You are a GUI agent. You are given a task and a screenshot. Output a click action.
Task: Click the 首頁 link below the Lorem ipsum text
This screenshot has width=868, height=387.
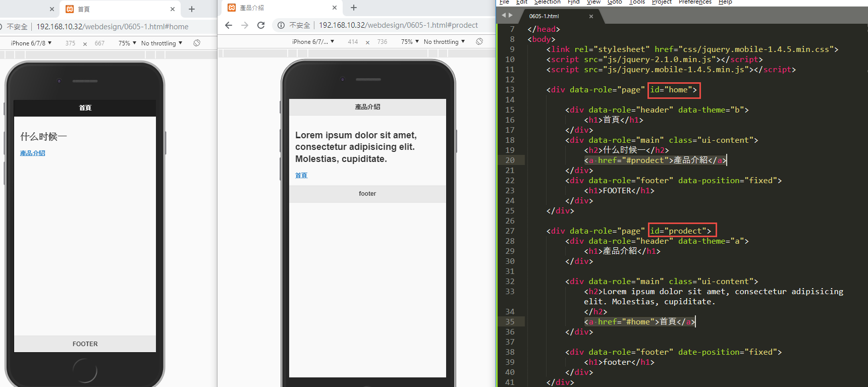pyautogui.click(x=301, y=176)
